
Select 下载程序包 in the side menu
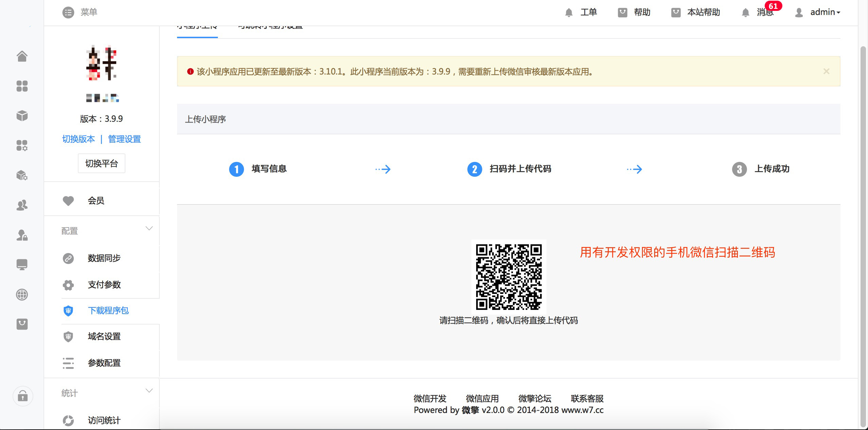[x=108, y=311]
